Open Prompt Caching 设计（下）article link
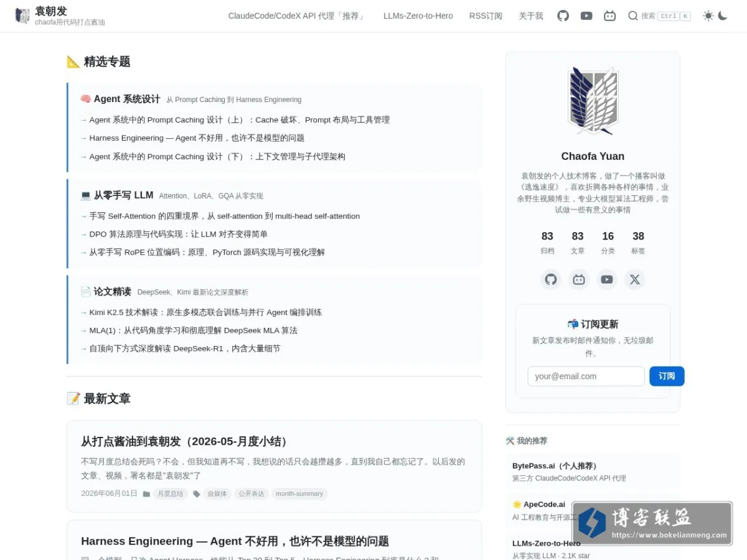747x560 pixels. coord(217,157)
